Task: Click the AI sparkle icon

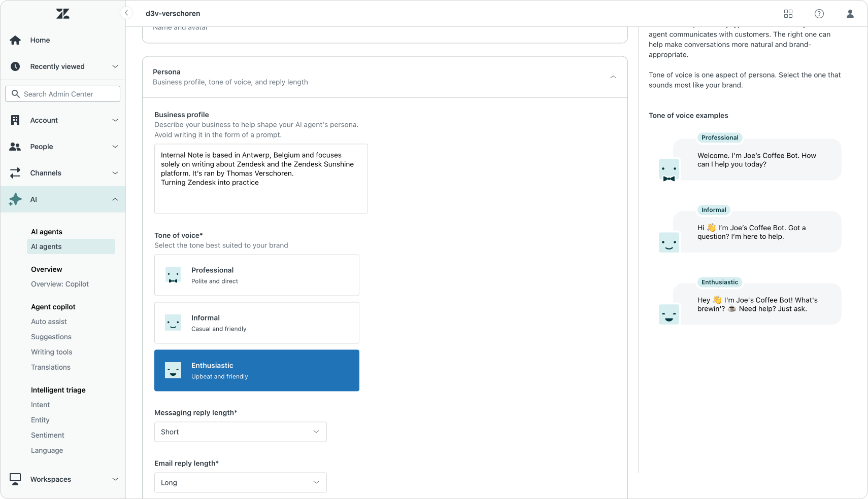Action: point(15,199)
